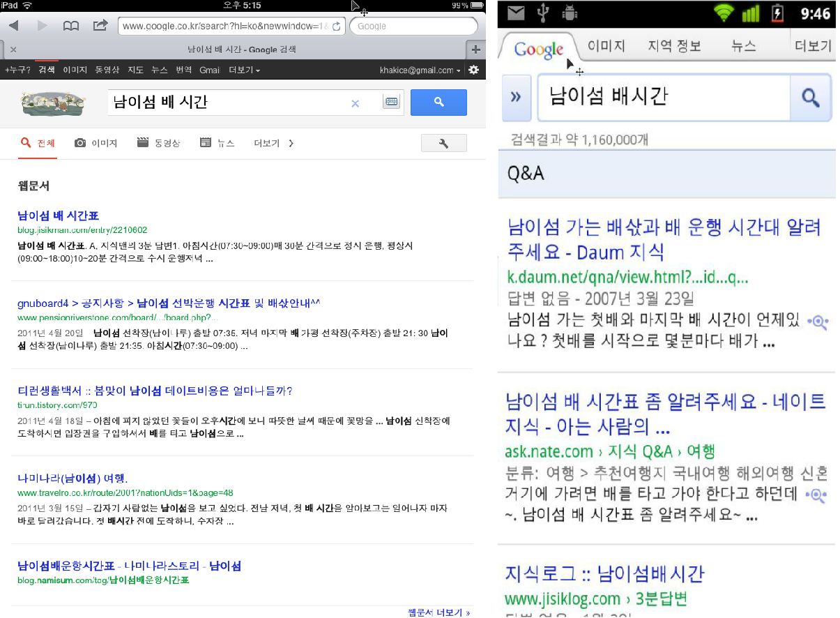
Task: Open 더보기 tab at Android top right
Action: (x=813, y=47)
